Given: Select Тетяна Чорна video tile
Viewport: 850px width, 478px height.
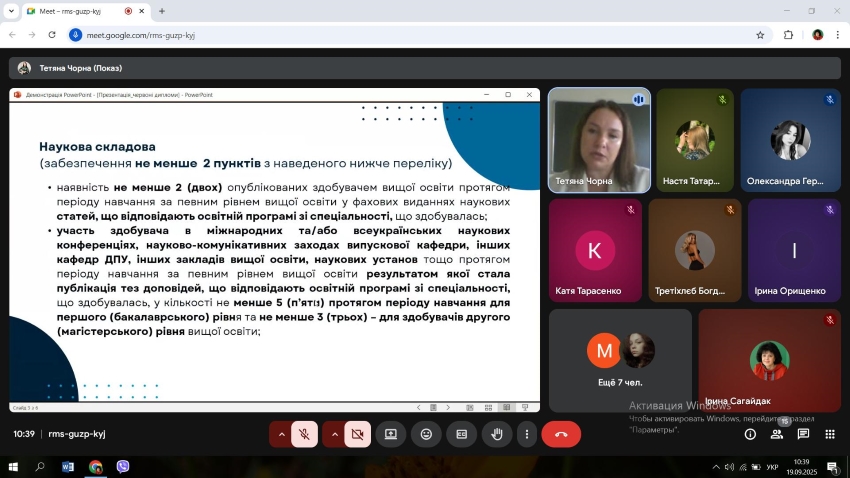Looking at the screenshot, I should pyautogui.click(x=599, y=139).
